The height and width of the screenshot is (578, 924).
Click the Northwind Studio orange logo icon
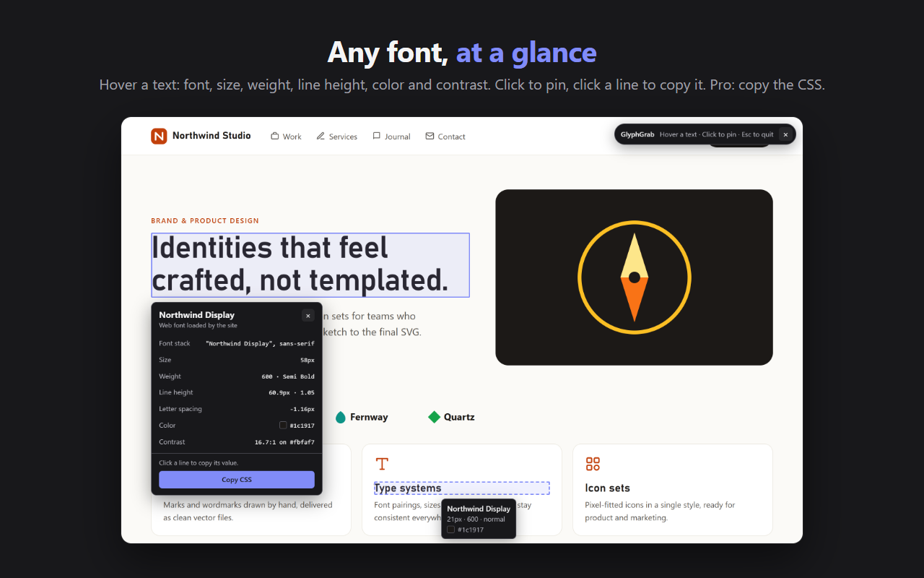pos(159,136)
